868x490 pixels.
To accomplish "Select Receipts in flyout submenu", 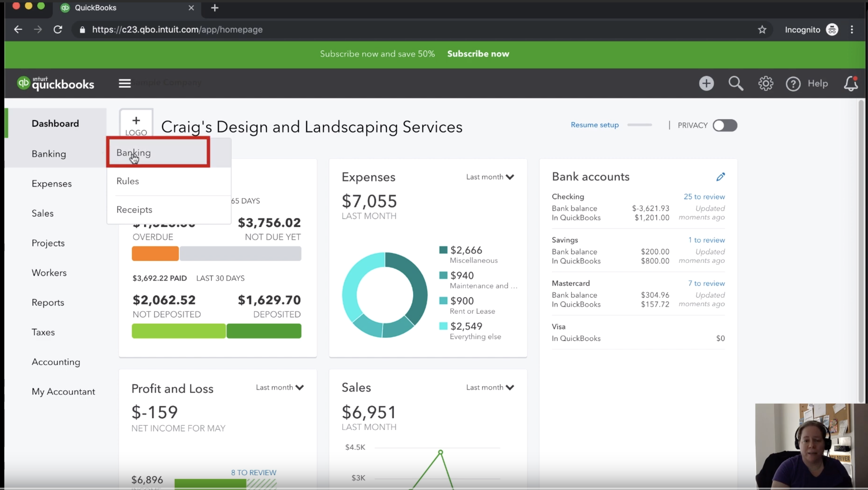I will pos(169,209).
